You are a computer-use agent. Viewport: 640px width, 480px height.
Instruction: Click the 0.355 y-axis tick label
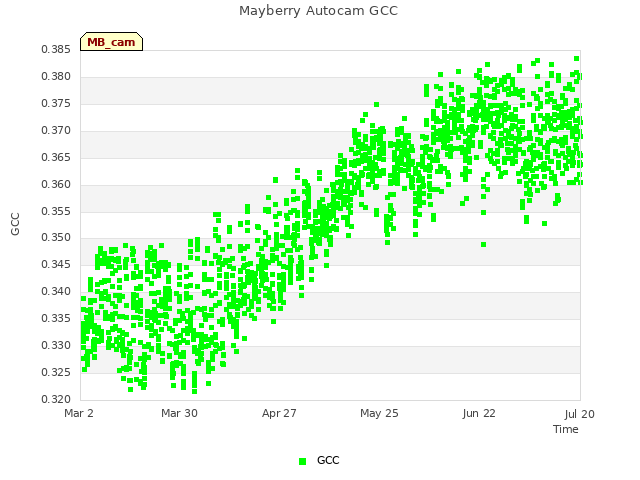coord(56,211)
